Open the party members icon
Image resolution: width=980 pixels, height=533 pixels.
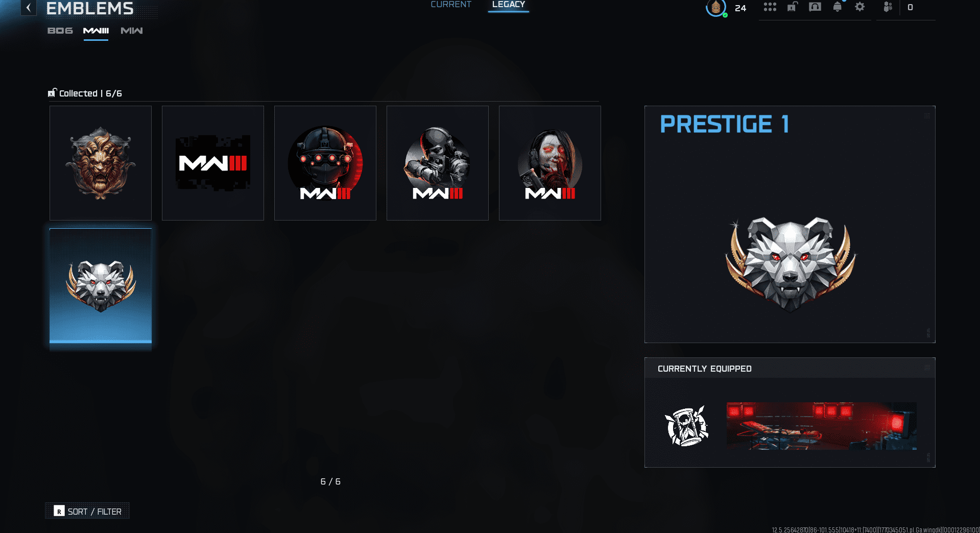click(x=888, y=7)
